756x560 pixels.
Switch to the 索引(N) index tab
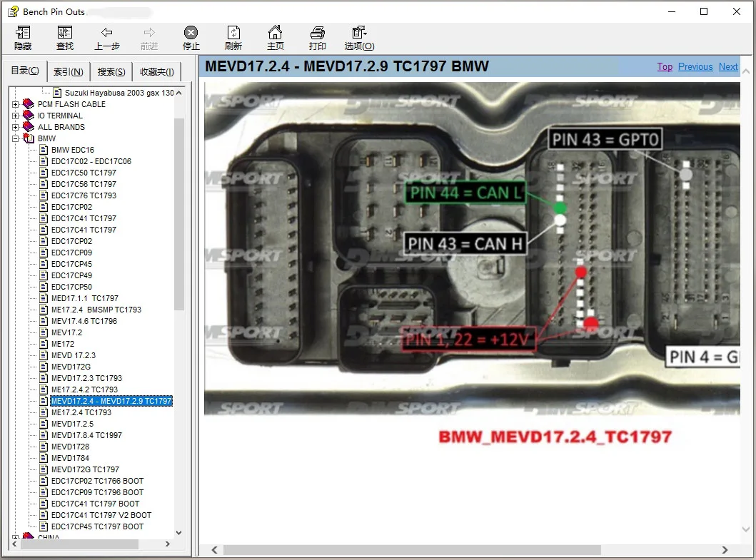click(x=68, y=72)
